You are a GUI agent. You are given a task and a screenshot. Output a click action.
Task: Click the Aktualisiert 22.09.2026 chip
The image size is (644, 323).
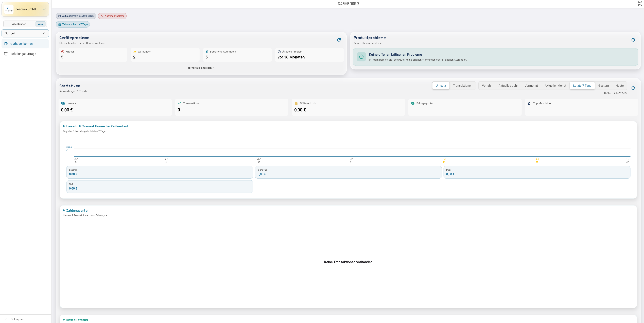tap(76, 16)
